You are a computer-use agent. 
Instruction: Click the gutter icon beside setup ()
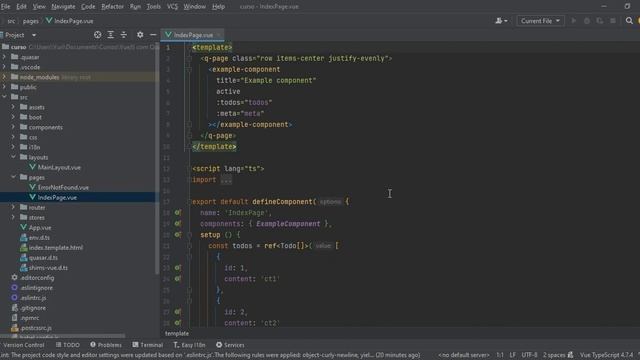[178, 234]
